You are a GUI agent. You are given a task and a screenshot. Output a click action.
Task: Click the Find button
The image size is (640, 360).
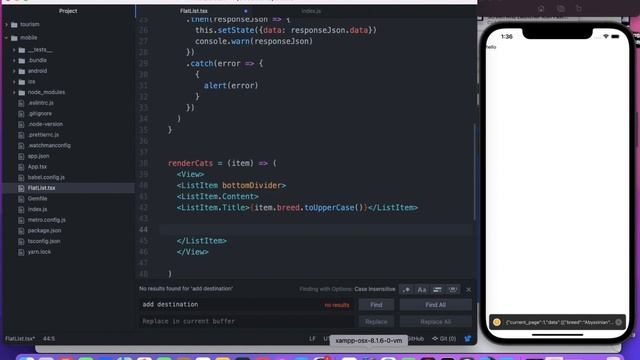click(x=376, y=305)
